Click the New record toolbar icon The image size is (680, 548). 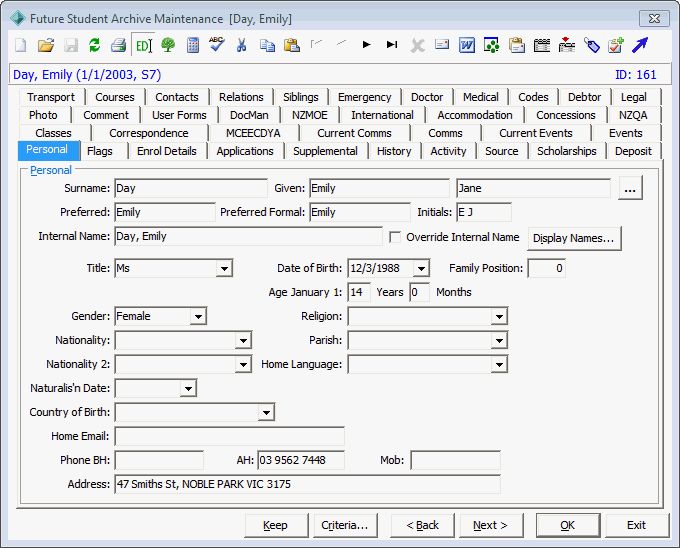21,45
